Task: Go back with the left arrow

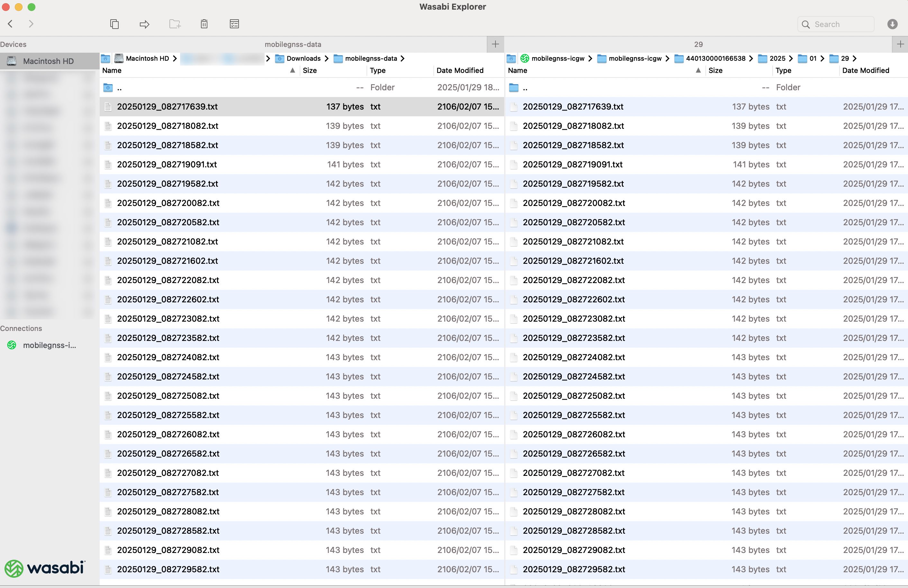Action: (11, 24)
